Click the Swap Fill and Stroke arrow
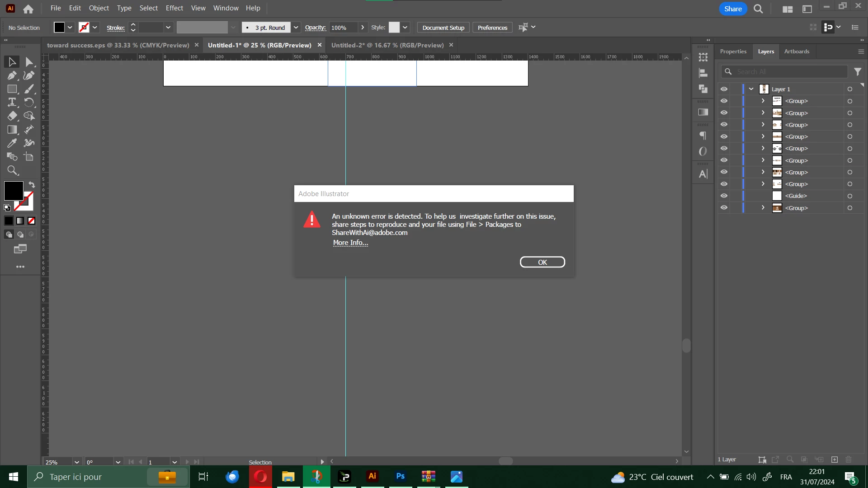 coord(32,185)
